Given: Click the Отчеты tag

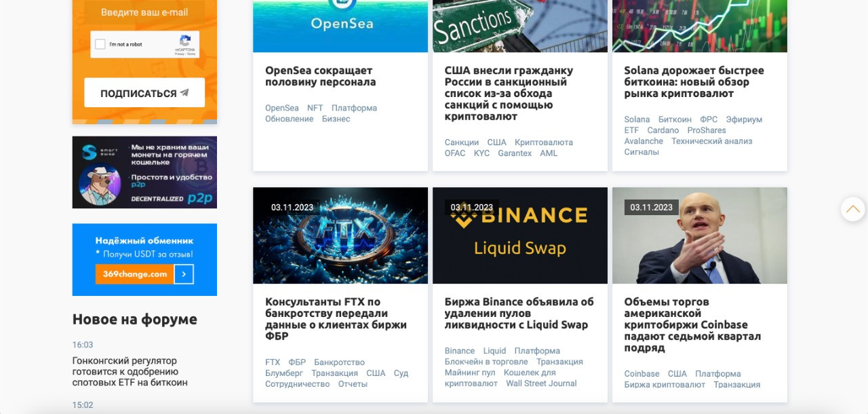Looking at the screenshot, I should click(x=353, y=384).
